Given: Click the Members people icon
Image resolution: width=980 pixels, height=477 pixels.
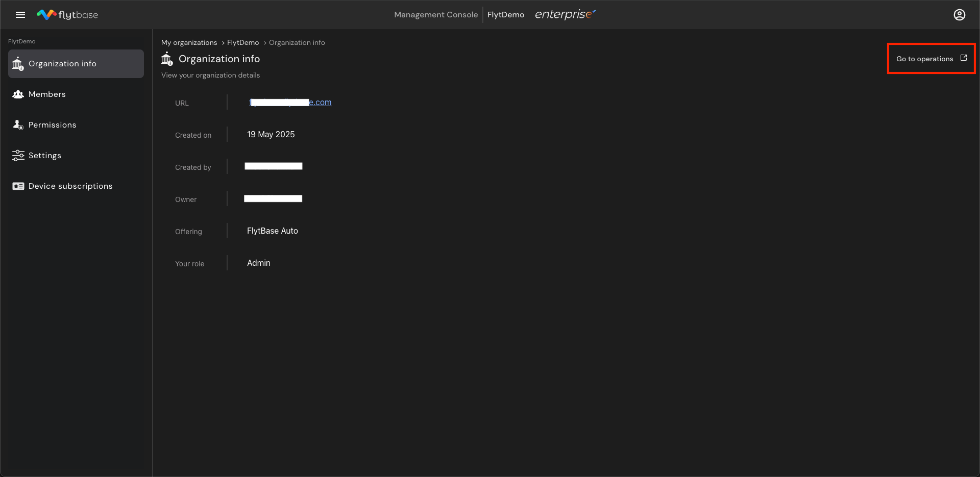Looking at the screenshot, I should (x=18, y=94).
